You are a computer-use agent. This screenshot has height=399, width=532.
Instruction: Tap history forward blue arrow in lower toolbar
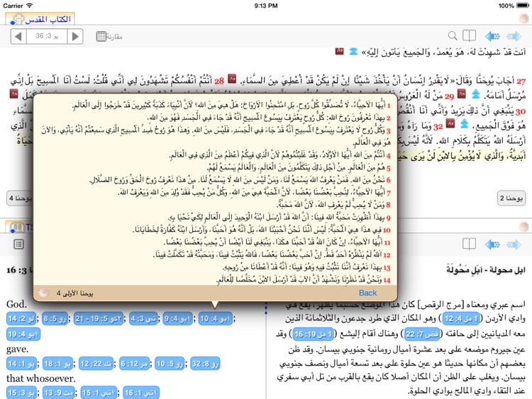[x=514, y=244]
